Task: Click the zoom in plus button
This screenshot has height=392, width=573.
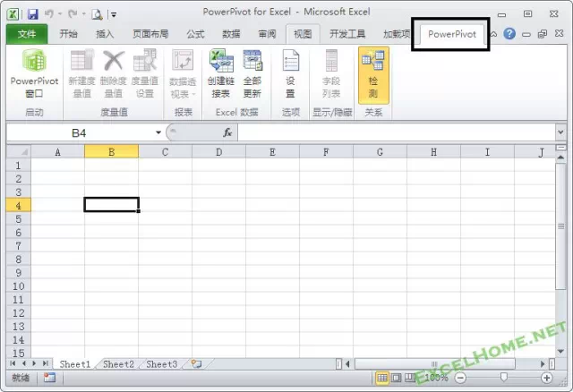Action: 547,378
